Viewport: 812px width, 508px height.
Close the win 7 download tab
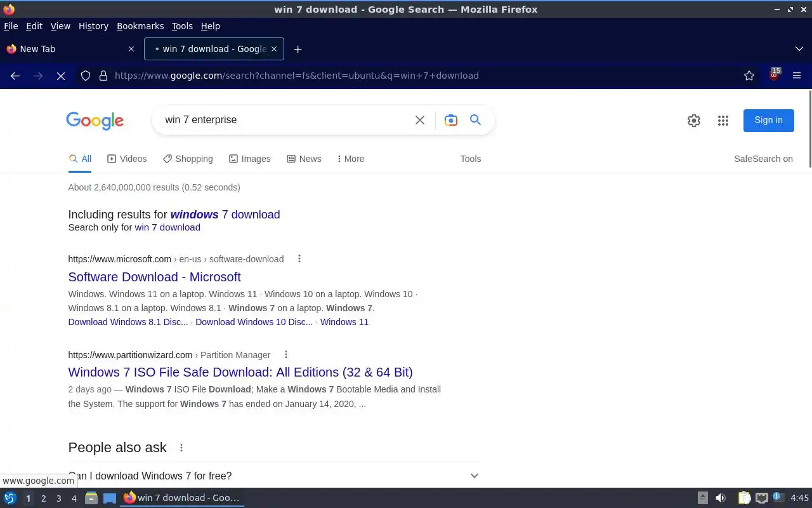(274, 49)
